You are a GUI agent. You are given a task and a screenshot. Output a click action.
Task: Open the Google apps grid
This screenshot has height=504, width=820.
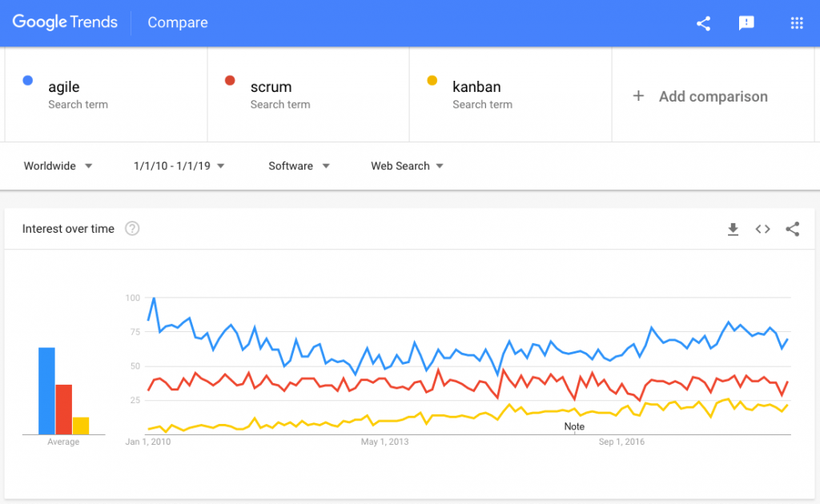796,23
